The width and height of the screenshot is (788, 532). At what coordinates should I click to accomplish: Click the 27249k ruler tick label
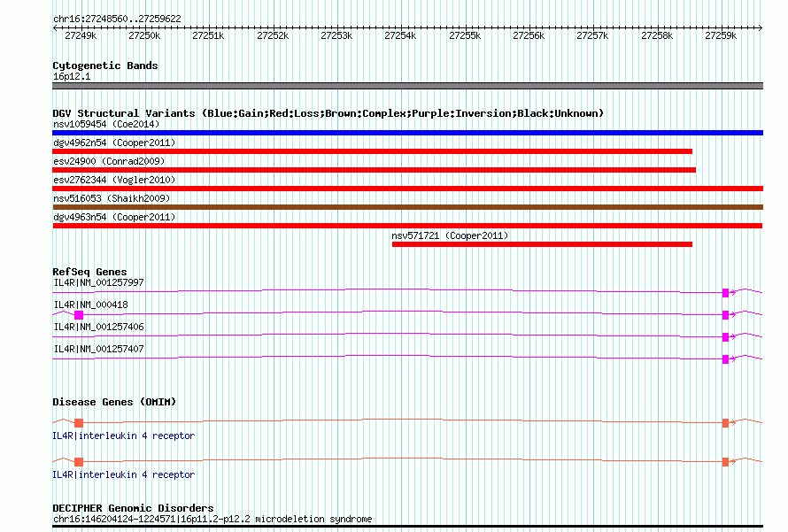click(x=81, y=35)
